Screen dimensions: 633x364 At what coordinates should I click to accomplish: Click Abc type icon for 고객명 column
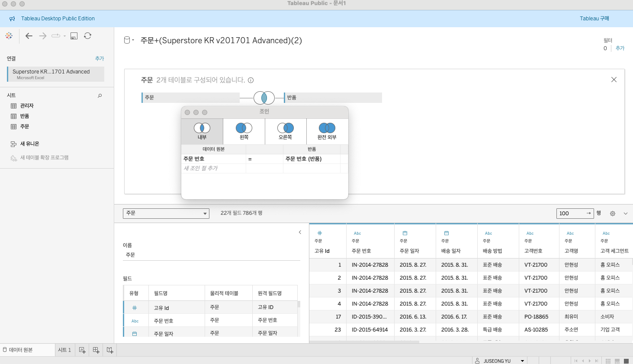[x=570, y=233]
